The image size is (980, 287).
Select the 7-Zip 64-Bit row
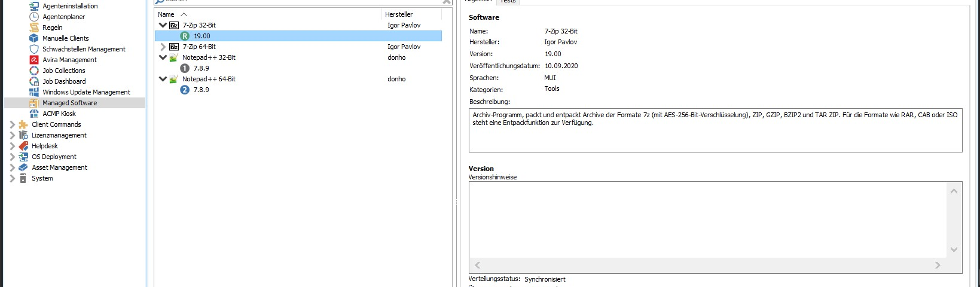[x=298, y=47]
